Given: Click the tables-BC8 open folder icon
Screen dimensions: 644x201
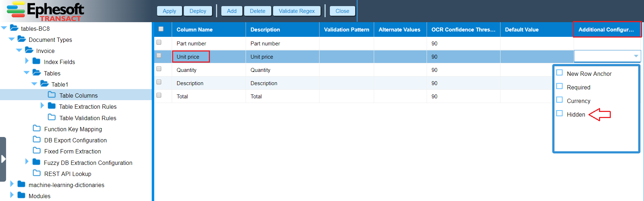Looking at the screenshot, I should 14,28.
